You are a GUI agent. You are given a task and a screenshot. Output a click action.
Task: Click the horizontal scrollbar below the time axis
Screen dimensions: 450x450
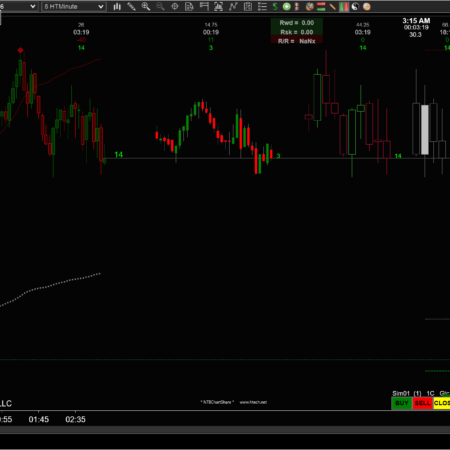click(x=225, y=430)
